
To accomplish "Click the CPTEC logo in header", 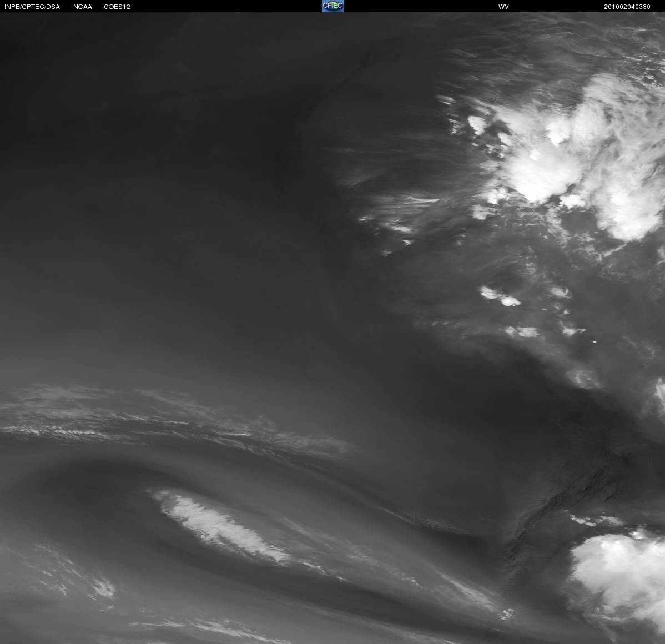I will [x=333, y=6].
